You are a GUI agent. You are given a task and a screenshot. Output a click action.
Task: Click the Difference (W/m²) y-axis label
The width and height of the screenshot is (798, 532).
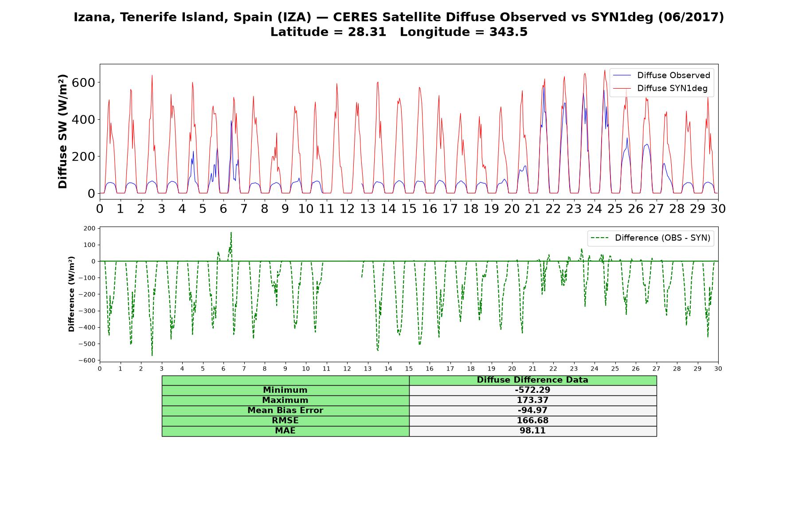pyautogui.click(x=71, y=294)
